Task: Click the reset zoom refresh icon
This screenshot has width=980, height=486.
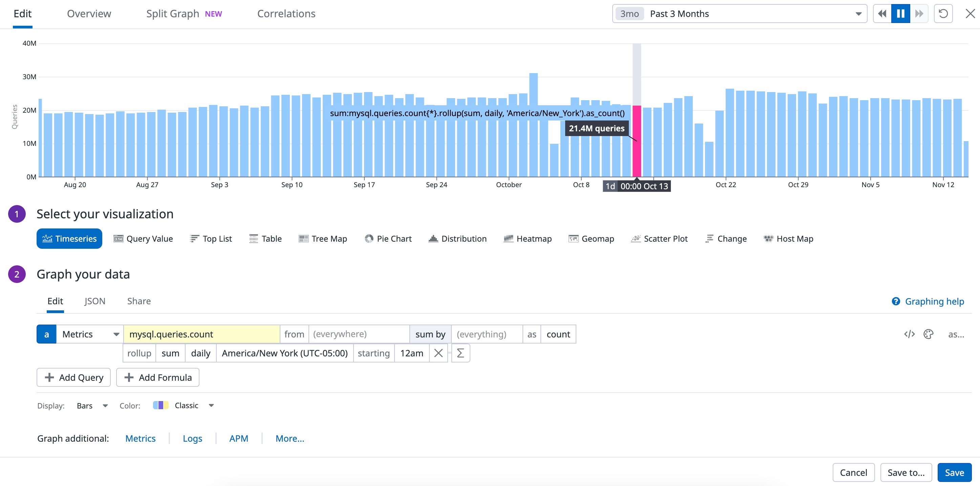Action: (943, 14)
